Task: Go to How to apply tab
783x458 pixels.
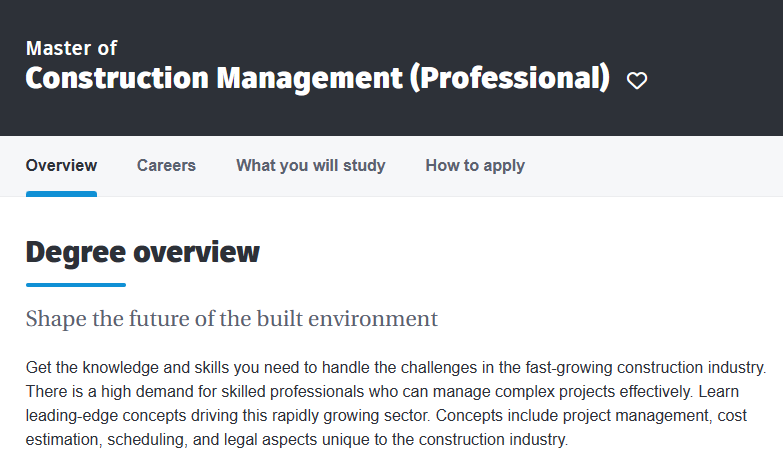Action: pos(475,165)
